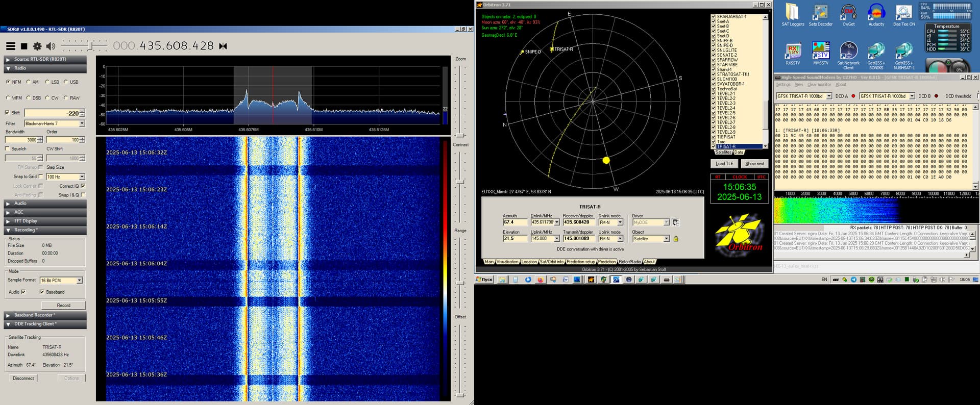980x405 pixels.
Task: Adjust the SDR# Zoom slider
Action: 460,135
